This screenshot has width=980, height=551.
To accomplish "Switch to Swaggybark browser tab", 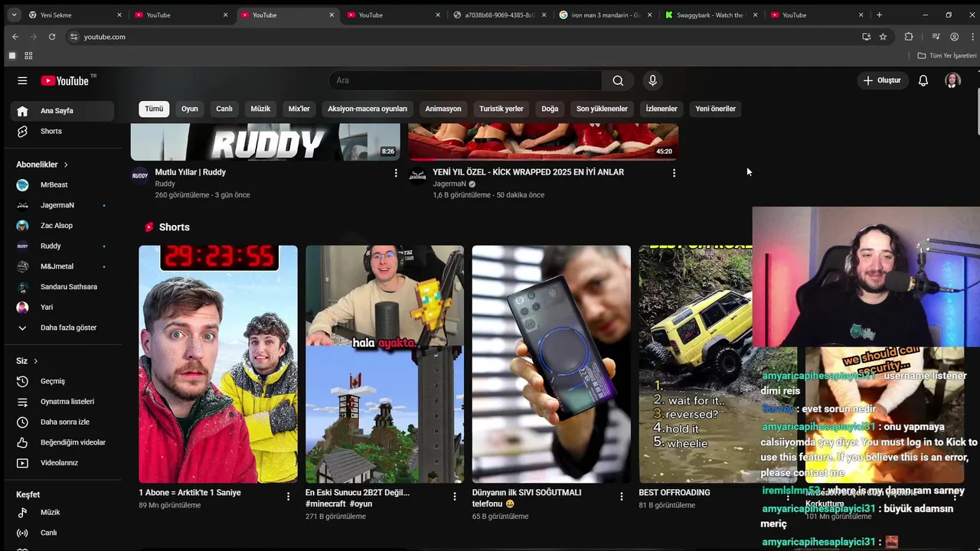I will 710,15.
